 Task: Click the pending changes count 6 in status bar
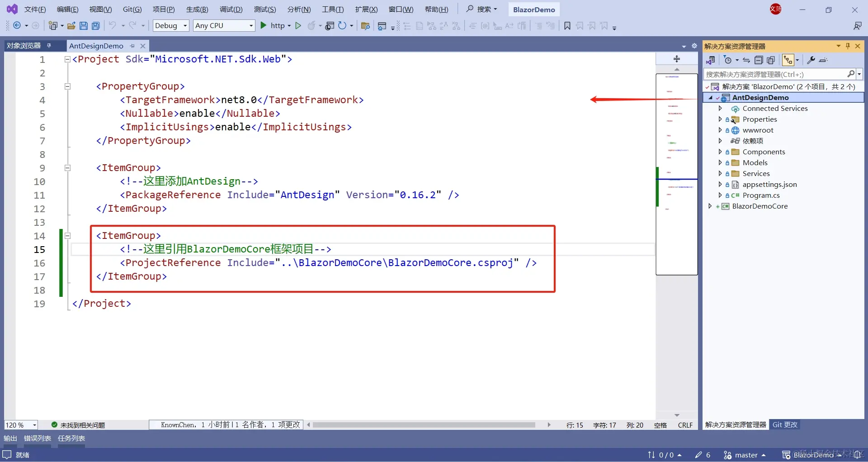coord(703,455)
